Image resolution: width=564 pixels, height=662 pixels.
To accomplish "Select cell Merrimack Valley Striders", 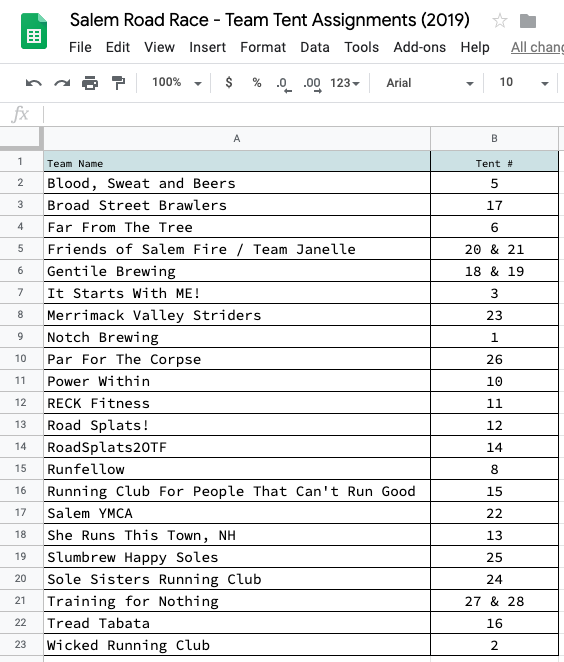I will [x=237, y=315].
